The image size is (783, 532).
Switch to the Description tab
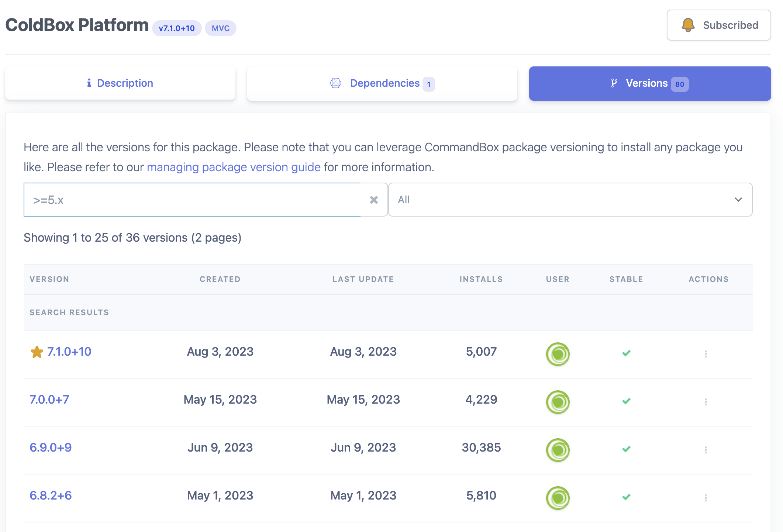[120, 83]
